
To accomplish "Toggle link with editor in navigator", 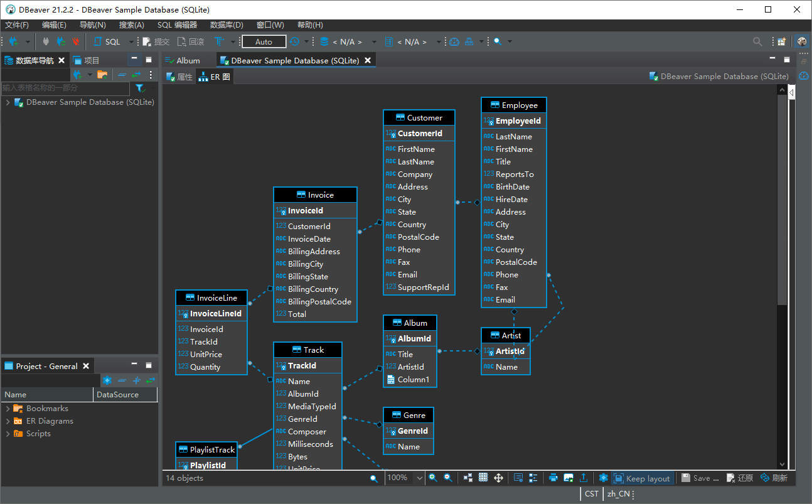I will click(136, 75).
